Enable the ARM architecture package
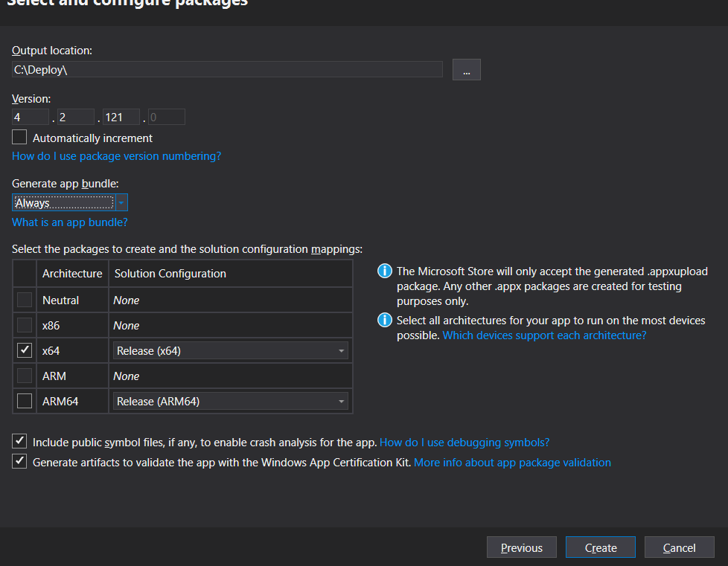728x566 pixels. coord(24,375)
